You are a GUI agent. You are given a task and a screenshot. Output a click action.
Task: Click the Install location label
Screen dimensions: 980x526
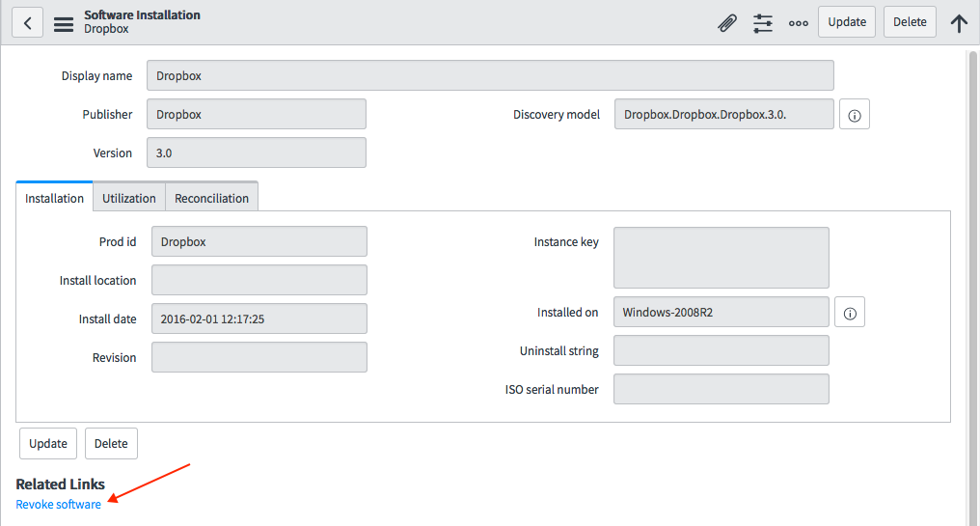(x=97, y=280)
